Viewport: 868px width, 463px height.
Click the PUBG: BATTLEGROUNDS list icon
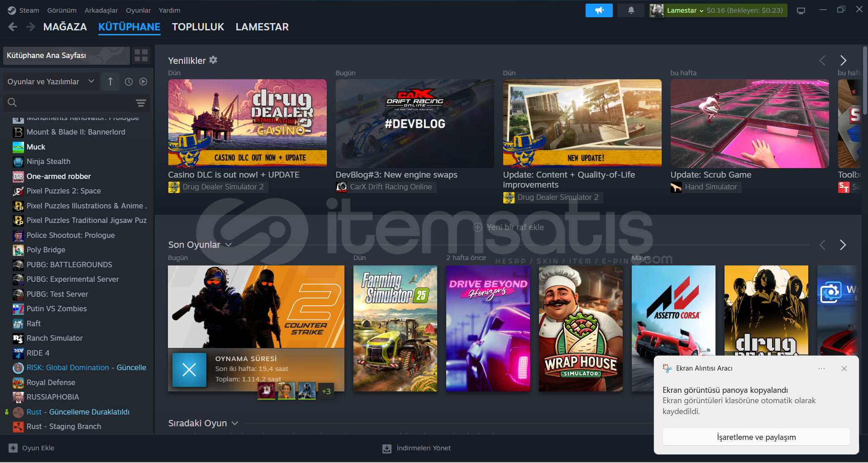click(x=18, y=265)
